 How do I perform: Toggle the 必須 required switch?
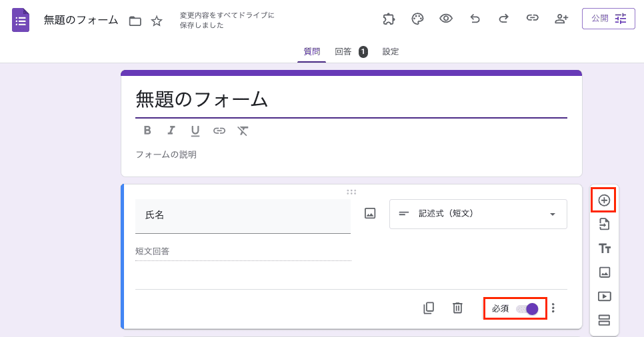(x=527, y=309)
